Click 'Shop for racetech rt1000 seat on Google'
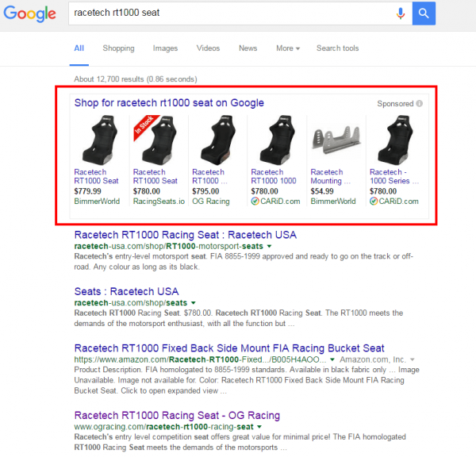 point(169,103)
